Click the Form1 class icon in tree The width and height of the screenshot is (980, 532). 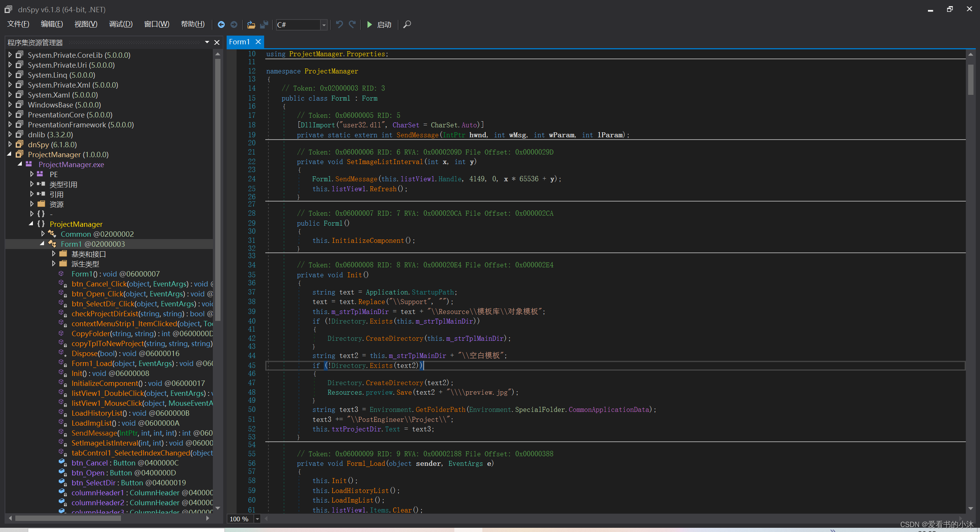pos(52,244)
